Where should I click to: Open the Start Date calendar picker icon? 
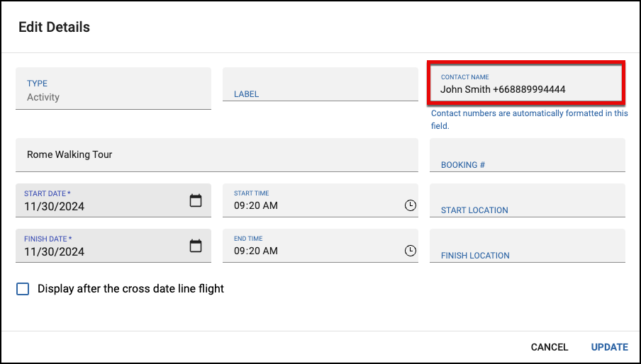pyautogui.click(x=196, y=200)
